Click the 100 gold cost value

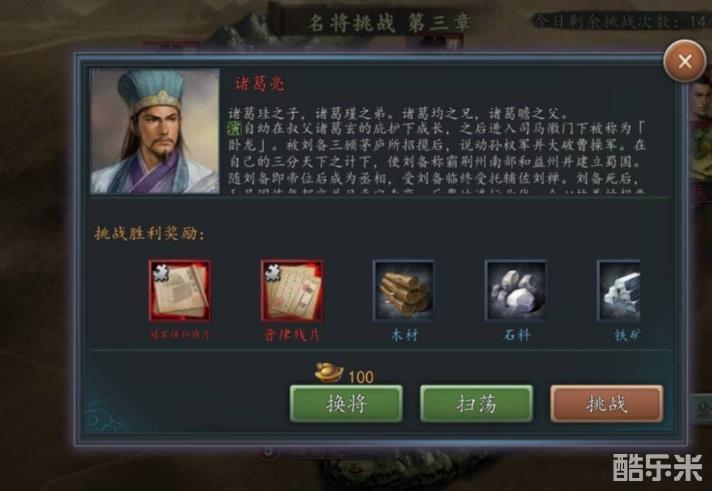[x=361, y=377]
